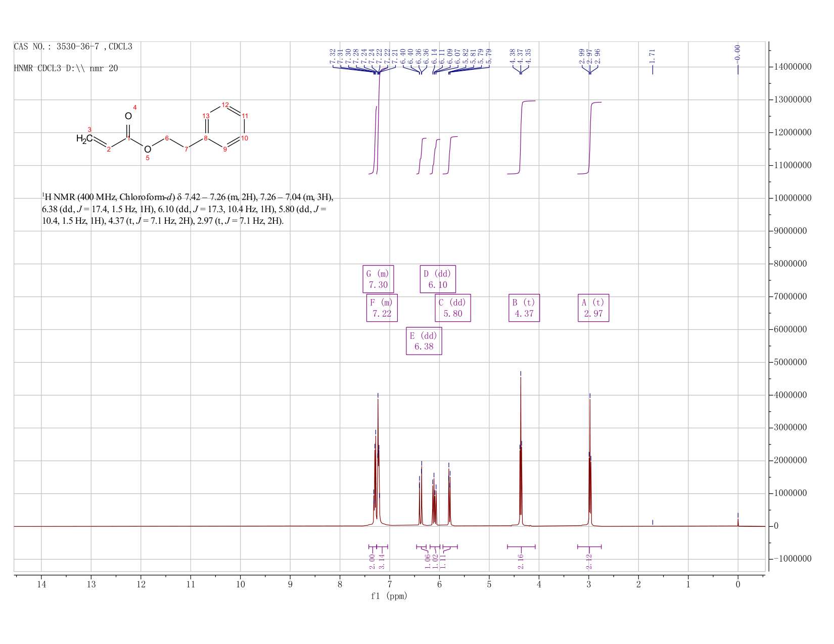Screen dimensions: 834x644
Task: Click the x-axis tick label '9'
Action: pyautogui.click(x=290, y=584)
